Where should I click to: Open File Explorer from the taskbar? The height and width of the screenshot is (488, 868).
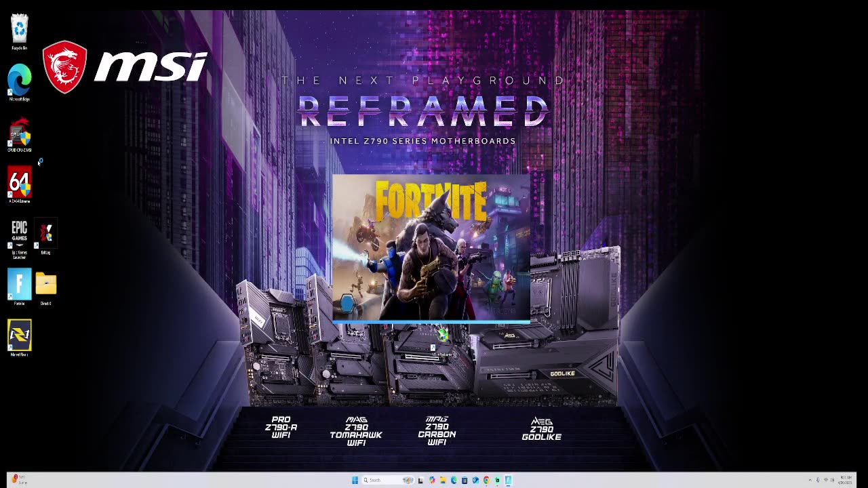(443, 480)
